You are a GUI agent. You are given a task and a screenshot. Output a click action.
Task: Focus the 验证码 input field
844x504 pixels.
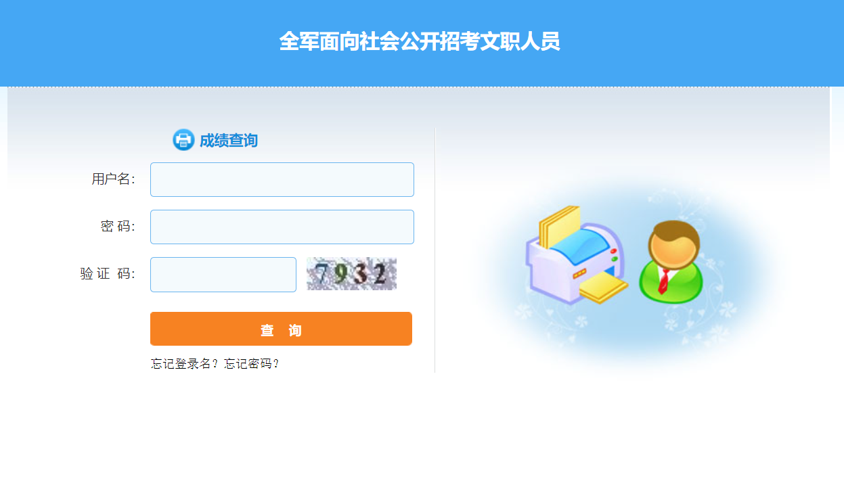point(223,275)
